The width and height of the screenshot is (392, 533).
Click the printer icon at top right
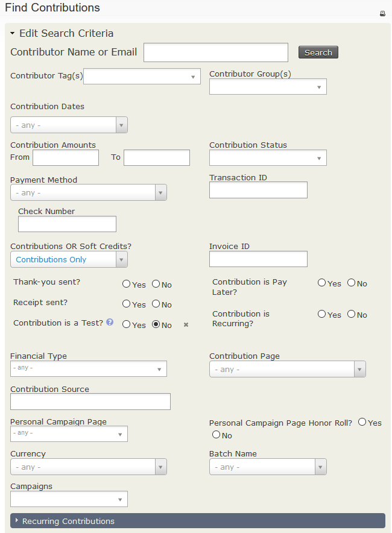pos(382,13)
